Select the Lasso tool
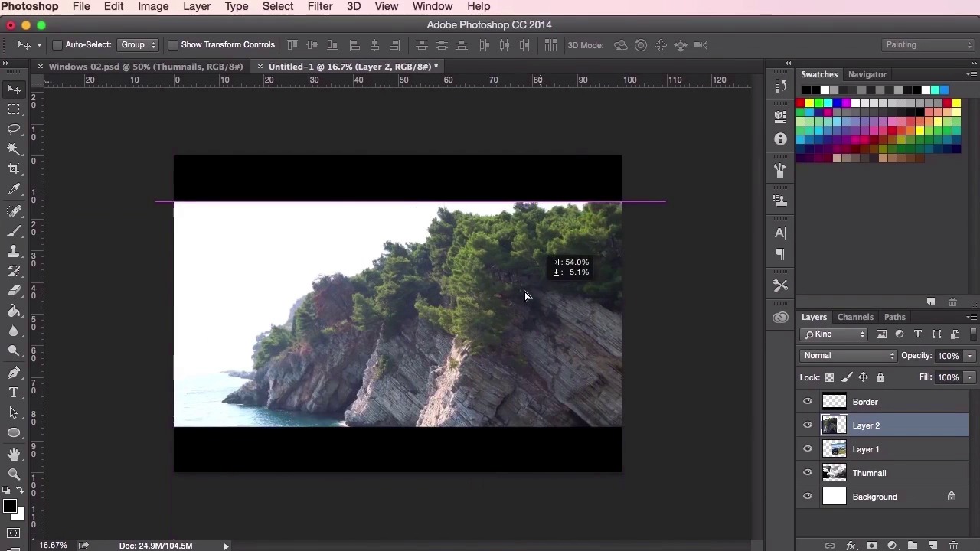980x551 pixels. tap(14, 129)
